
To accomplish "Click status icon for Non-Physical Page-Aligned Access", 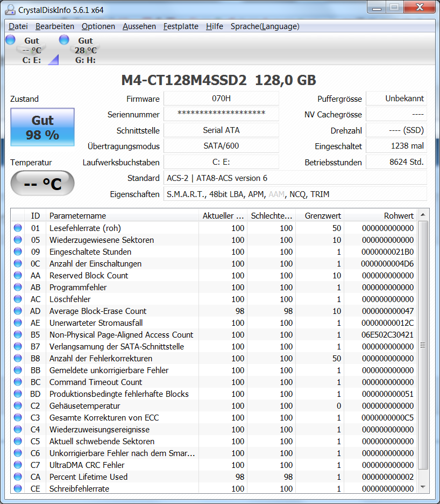I will pyautogui.click(x=18, y=334).
